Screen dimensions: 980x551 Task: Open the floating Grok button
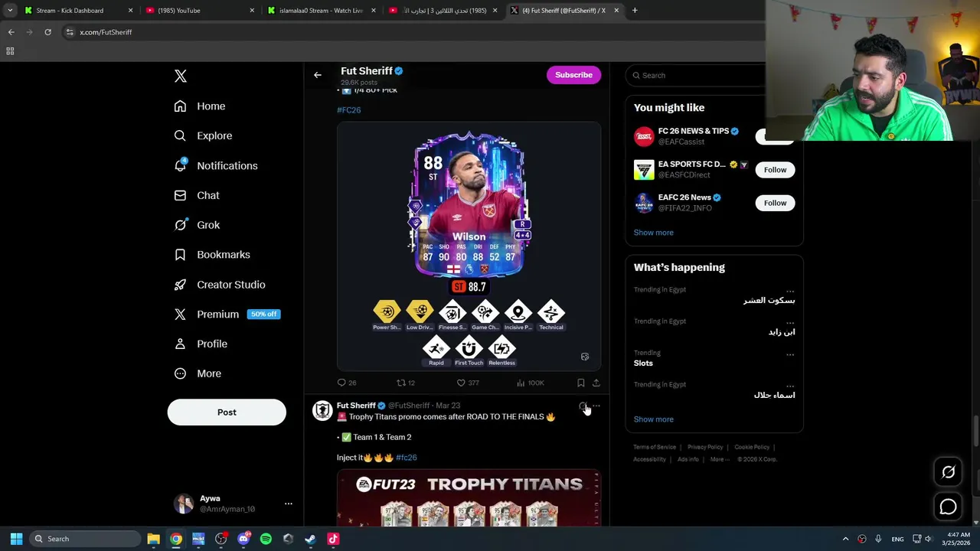point(948,472)
